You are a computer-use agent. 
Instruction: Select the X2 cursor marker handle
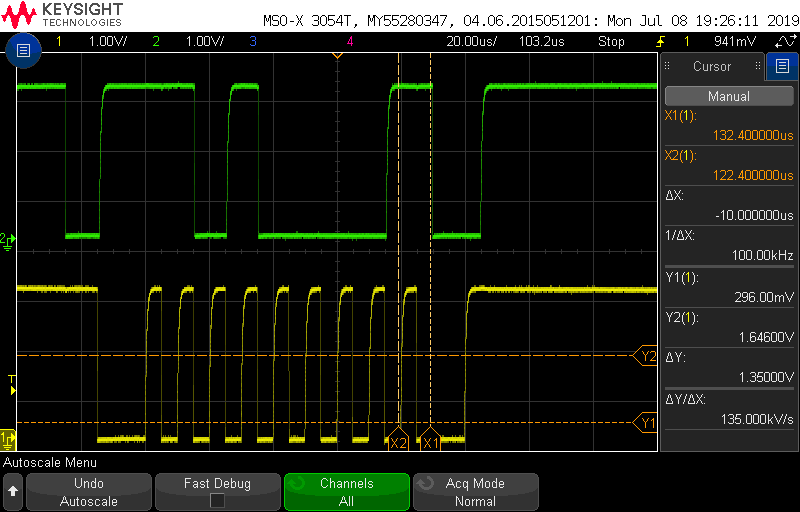[x=398, y=440]
